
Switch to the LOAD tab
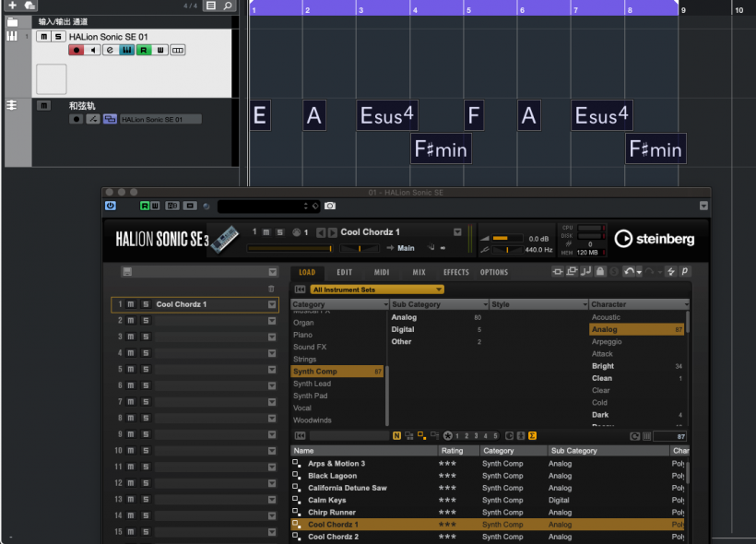click(x=307, y=272)
